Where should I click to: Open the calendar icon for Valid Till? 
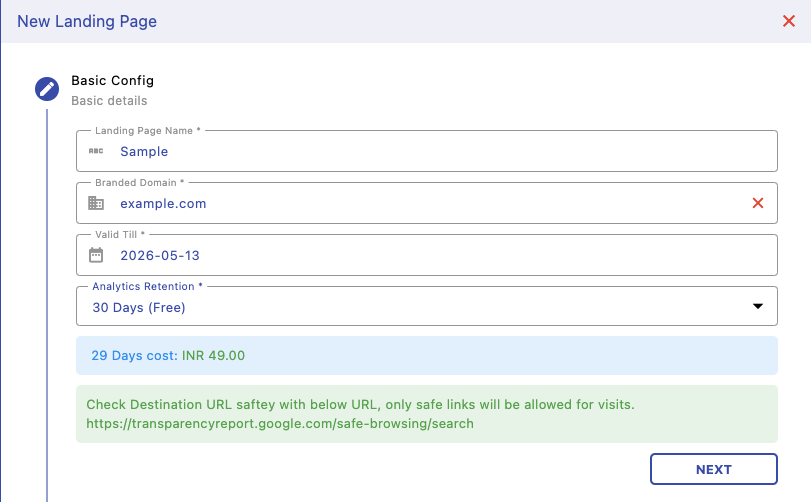(96, 255)
